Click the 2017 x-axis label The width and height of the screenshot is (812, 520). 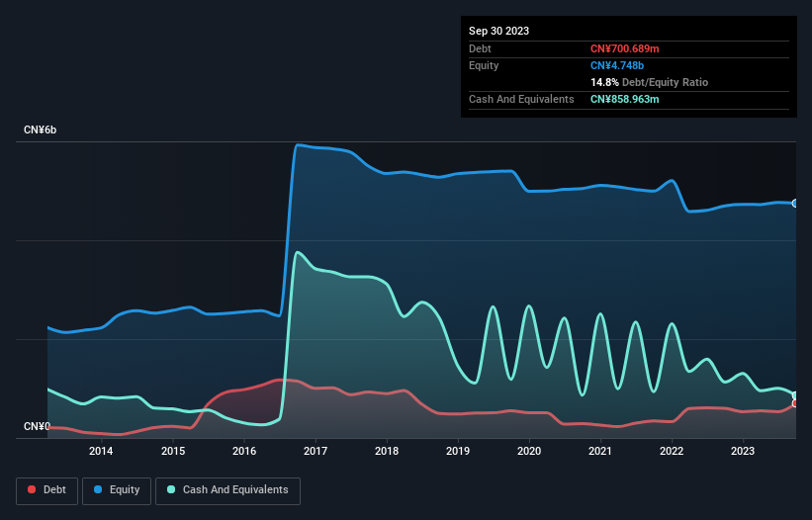[316, 451]
